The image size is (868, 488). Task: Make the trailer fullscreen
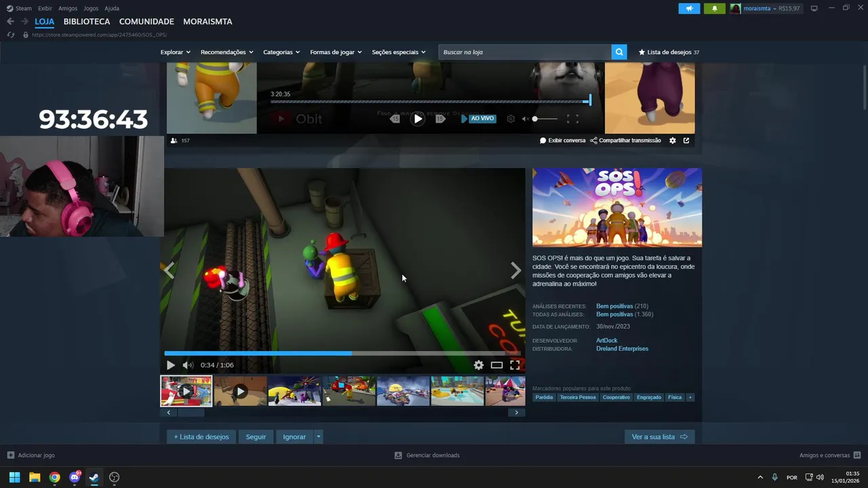[515, 365]
